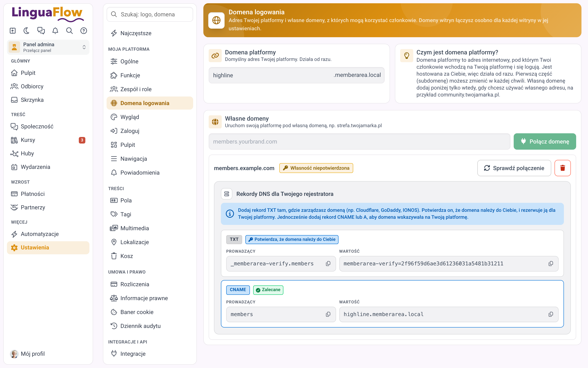588x368 pixels.
Task: Delete members.example.com with trash button
Action: coord(562,168)
